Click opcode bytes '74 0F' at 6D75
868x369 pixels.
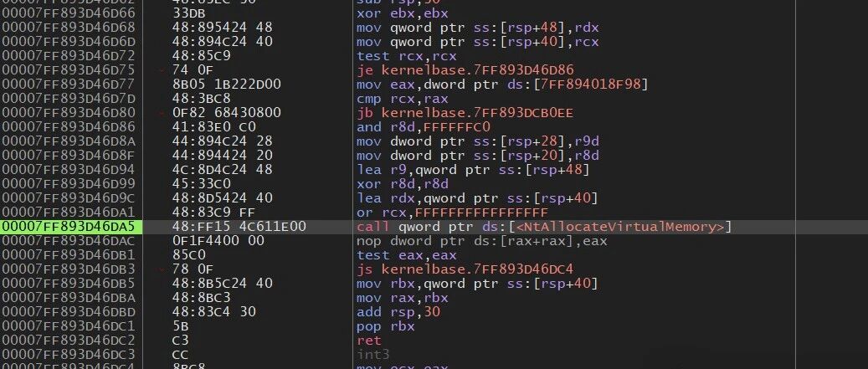tap(193, 70)
